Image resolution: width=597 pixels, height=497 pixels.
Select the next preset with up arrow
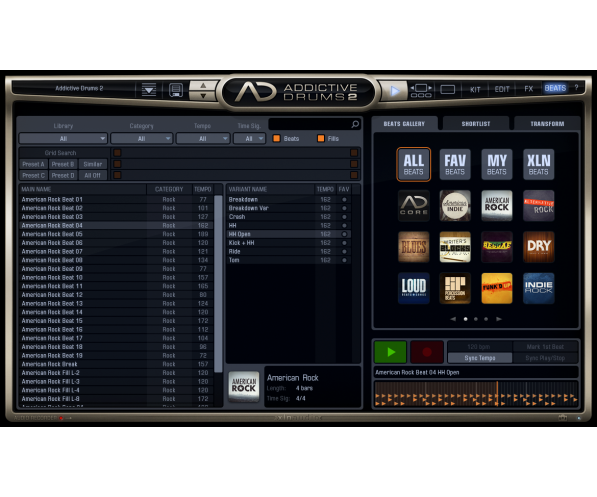pyautogui.click(x=203, y=85)
